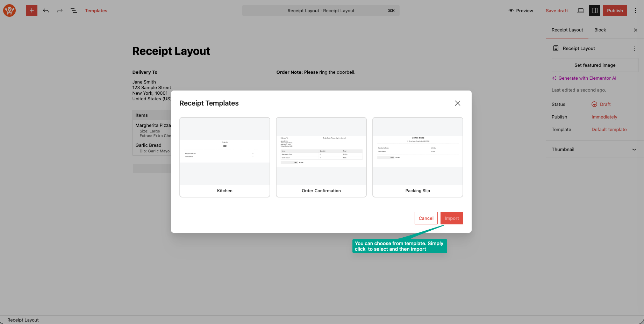
Task: Cancel the template selection dialog
Action: (426, 218)
